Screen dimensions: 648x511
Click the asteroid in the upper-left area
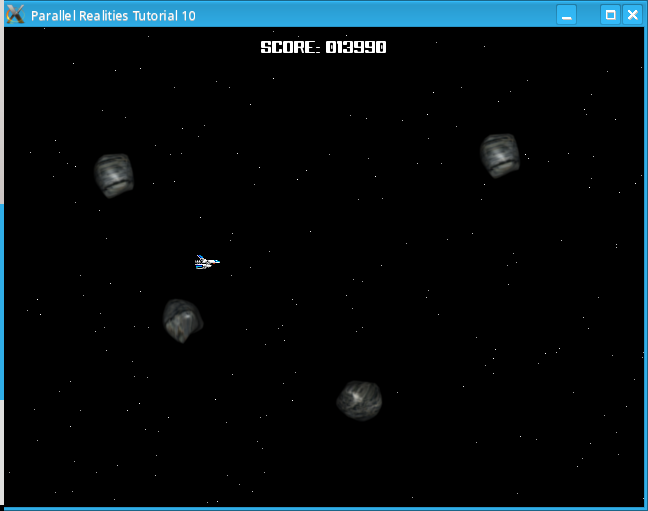(x=114, y=175)
